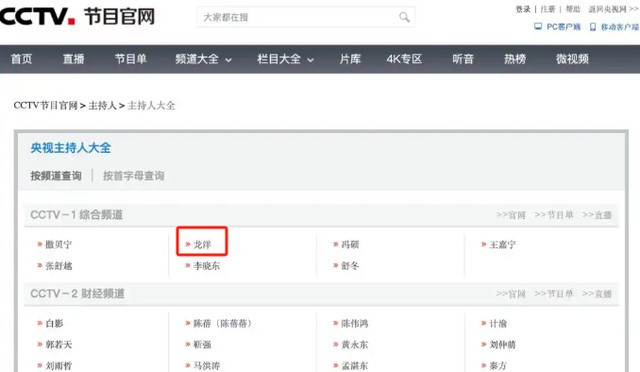Open >>官网 link for CCTV-2 财经频道
The width and height of the screenshot is (640, 372).
[x=511, y=294]
